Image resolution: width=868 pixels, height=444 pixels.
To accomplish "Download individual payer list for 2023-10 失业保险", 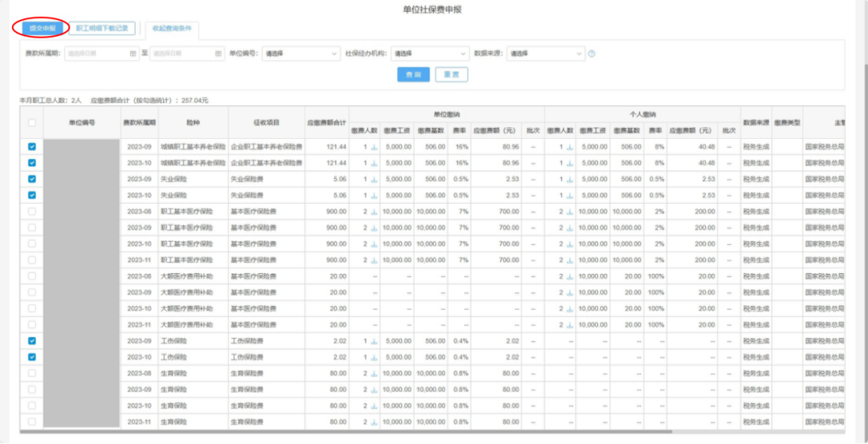I will (570, 195).
